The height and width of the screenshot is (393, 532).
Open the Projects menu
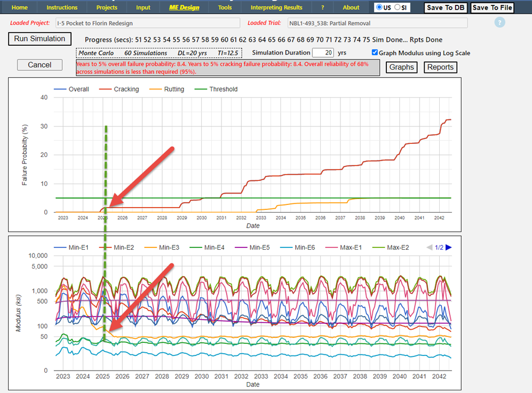(x=106, y=8)
